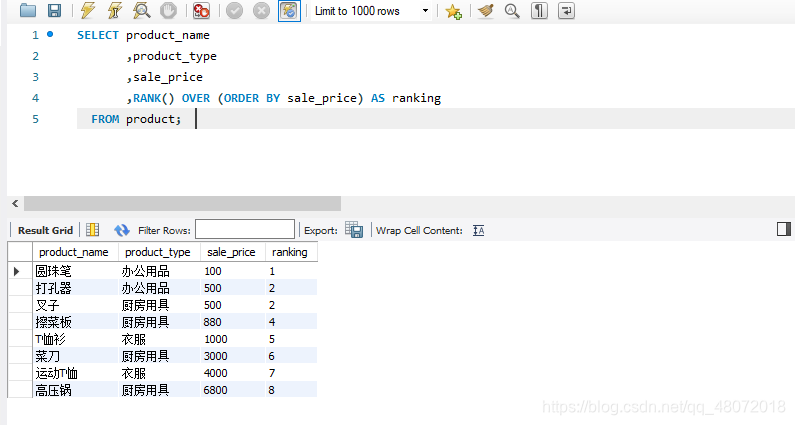
Task: Open find panel magnifier icon
Action: pyautogui.click(x=512, y=11)
